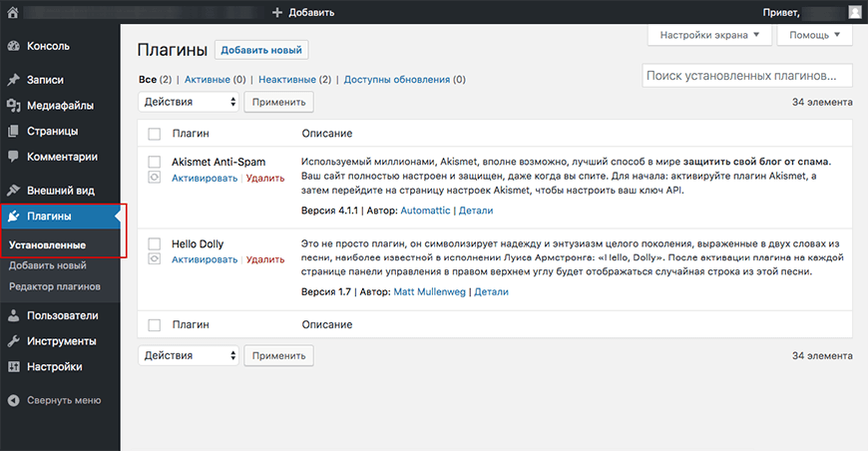Open the top Действия bulk actions dropdown
The height and width of the screenshot is (451, 868).
189,102
